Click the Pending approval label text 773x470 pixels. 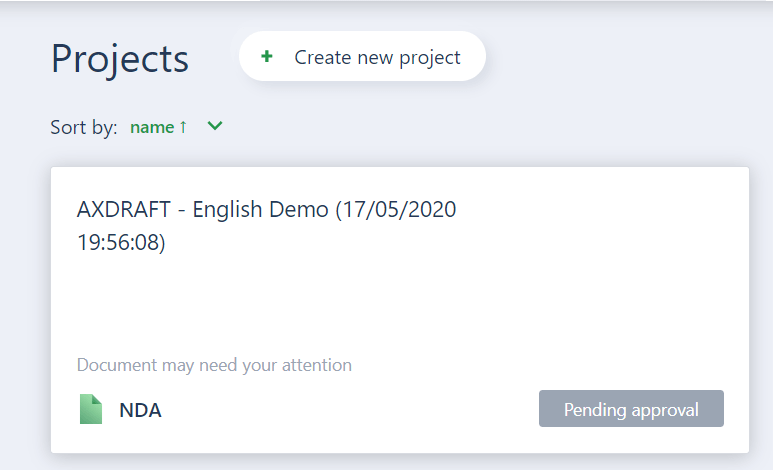[x=631, y=410]
